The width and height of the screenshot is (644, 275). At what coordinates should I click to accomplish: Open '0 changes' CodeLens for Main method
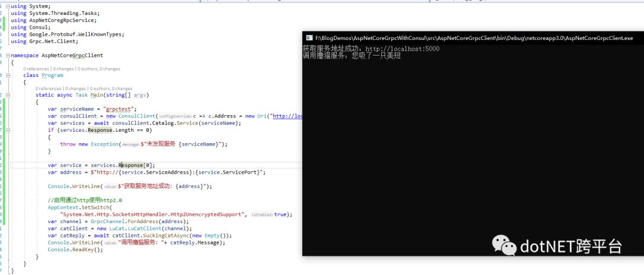click(x=75, y=89)
